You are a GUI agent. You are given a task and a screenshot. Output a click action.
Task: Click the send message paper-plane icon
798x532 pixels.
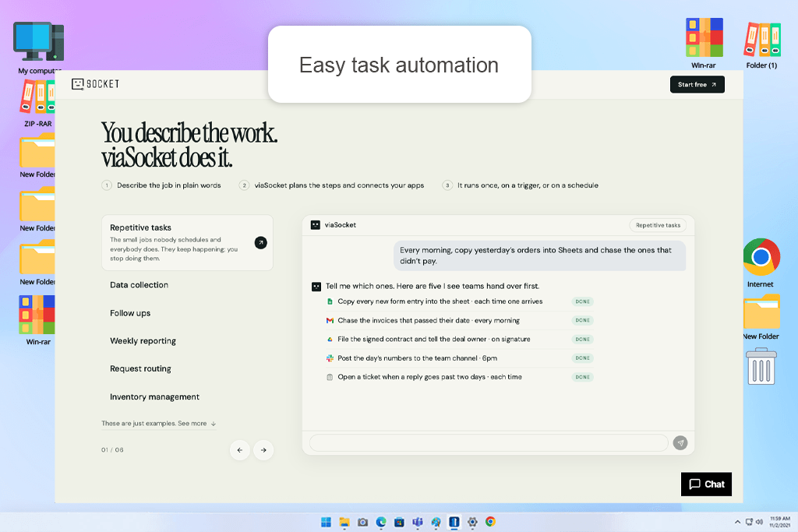(680, 443)
